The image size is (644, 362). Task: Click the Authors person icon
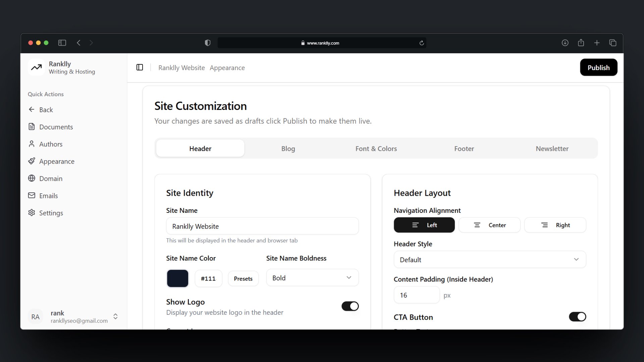coord(32,144)
